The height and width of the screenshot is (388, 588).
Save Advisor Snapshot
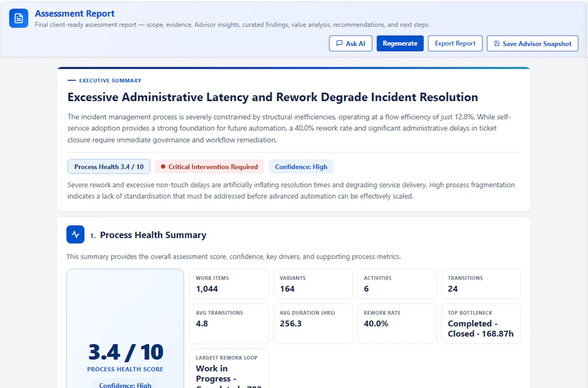pos(533,43)
